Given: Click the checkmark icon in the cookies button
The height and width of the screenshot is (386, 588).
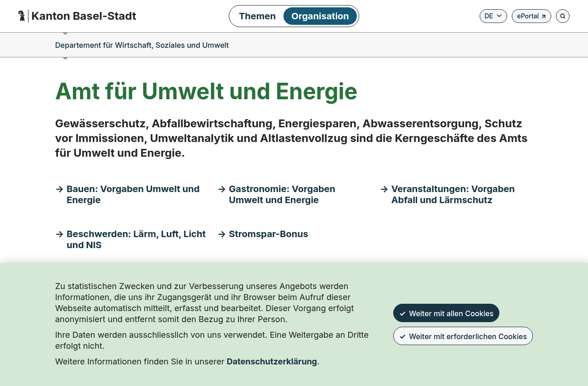Looking at the screenshot, I should [403, 313].
